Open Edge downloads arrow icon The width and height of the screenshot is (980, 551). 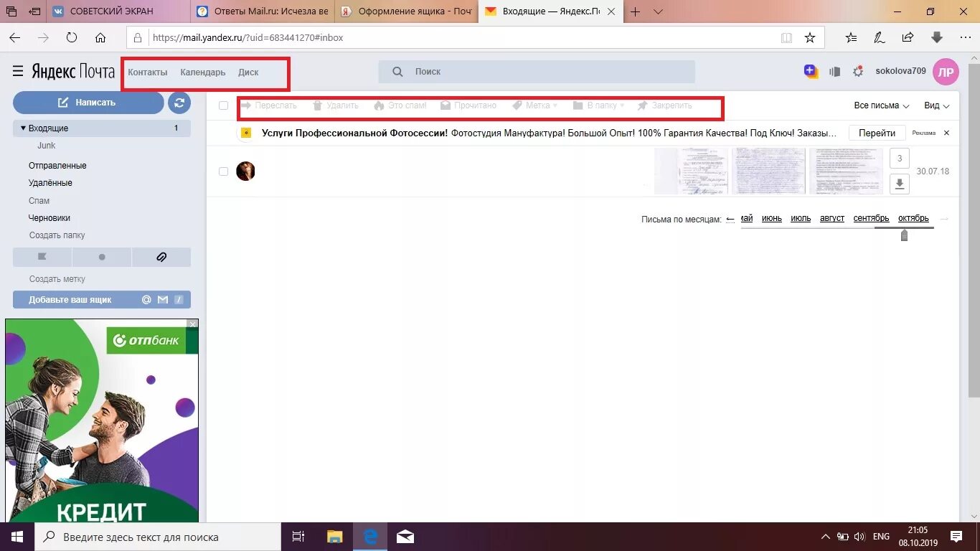[936, 37]
